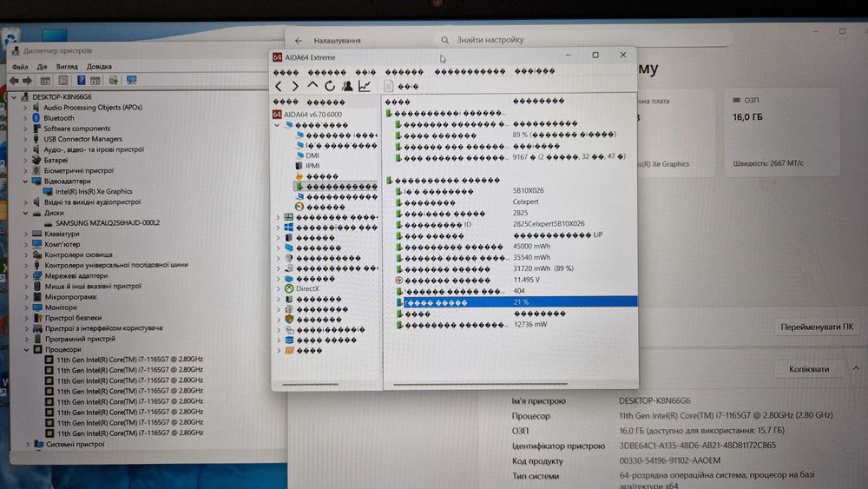The height and width of the screenshot is (489, 868).
Task: Click the 35540 mWh value
Action: tap(531, 257)
